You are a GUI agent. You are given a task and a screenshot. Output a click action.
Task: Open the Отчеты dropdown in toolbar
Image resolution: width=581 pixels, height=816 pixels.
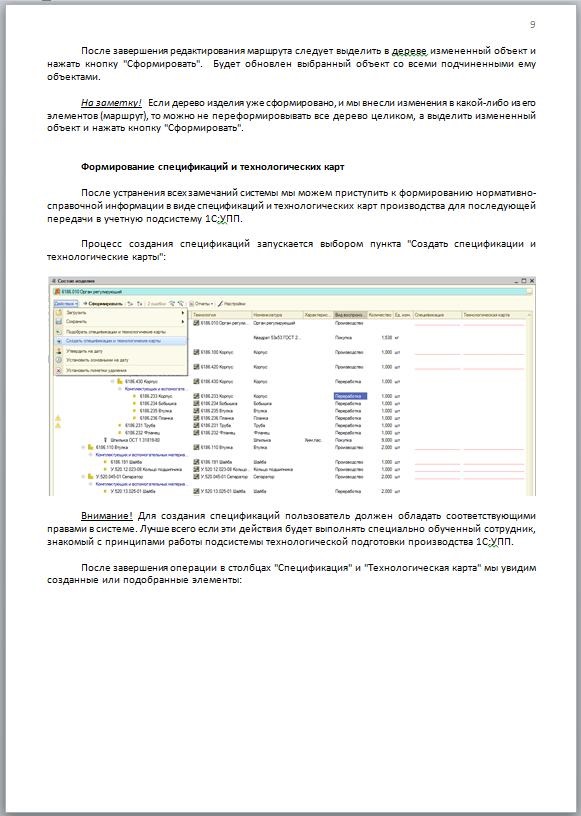tap(201, 303)
